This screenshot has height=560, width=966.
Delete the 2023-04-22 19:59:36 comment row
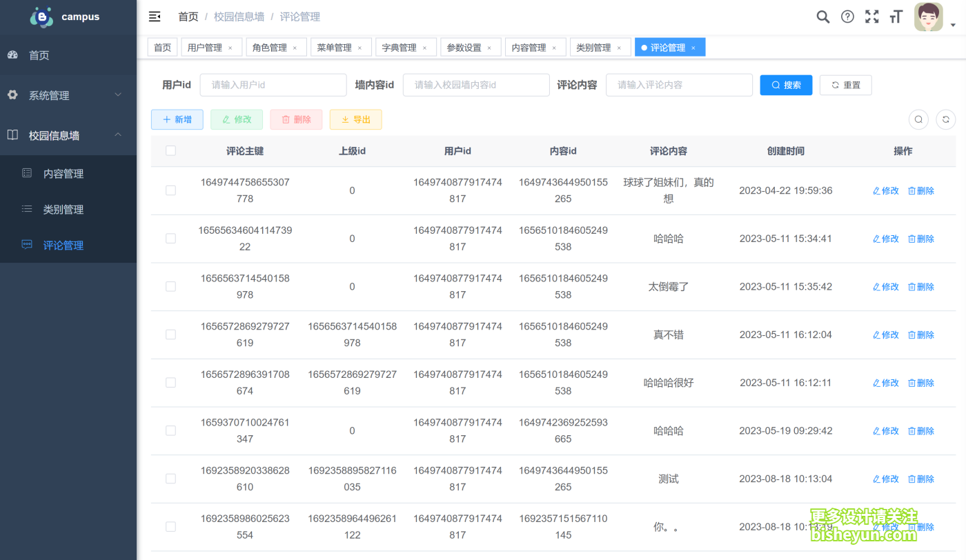pyautogui.click(x=921, y=191)
